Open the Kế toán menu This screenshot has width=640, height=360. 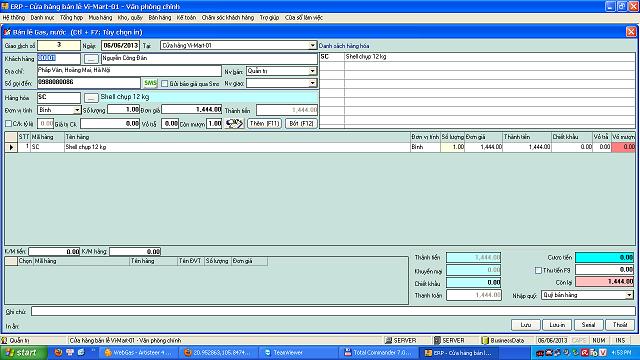[x=186, y=18]
